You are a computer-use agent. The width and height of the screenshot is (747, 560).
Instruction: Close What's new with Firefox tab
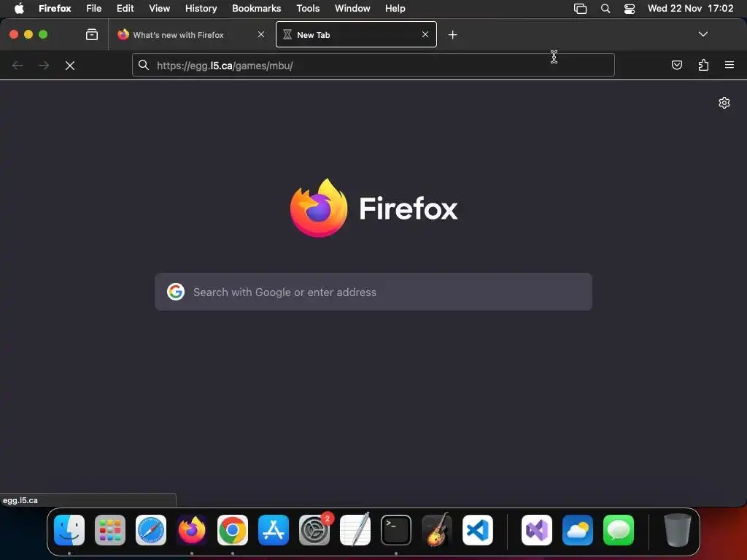(x=261, y=34)
